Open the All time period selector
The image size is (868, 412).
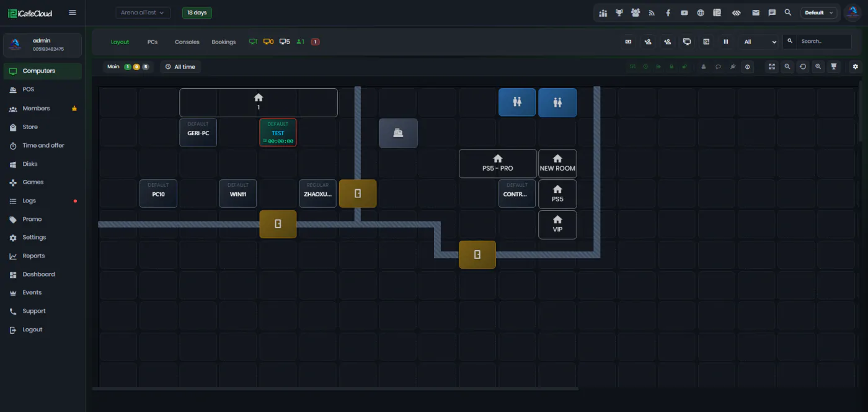[x=180, y=66]
